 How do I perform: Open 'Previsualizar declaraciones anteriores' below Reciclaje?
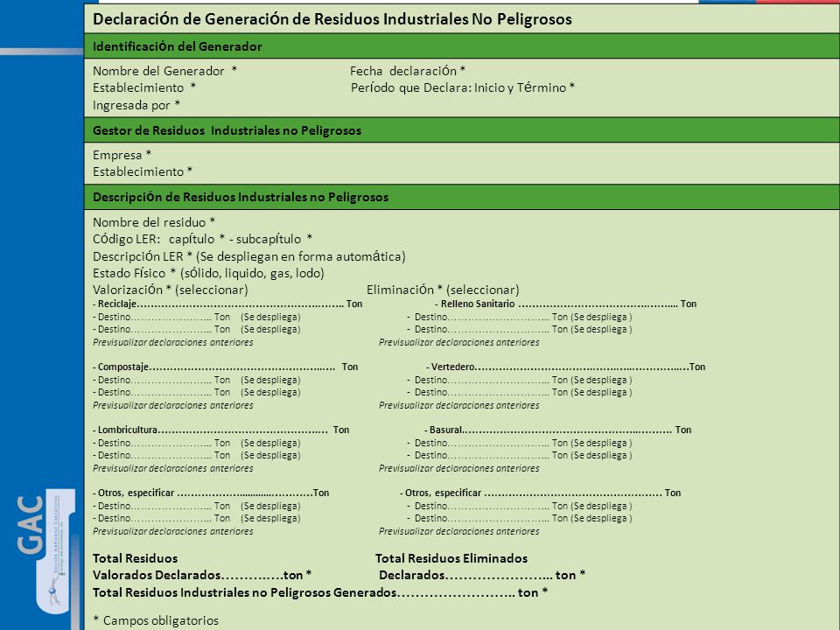pyautogui.click(x=173, y=342)
